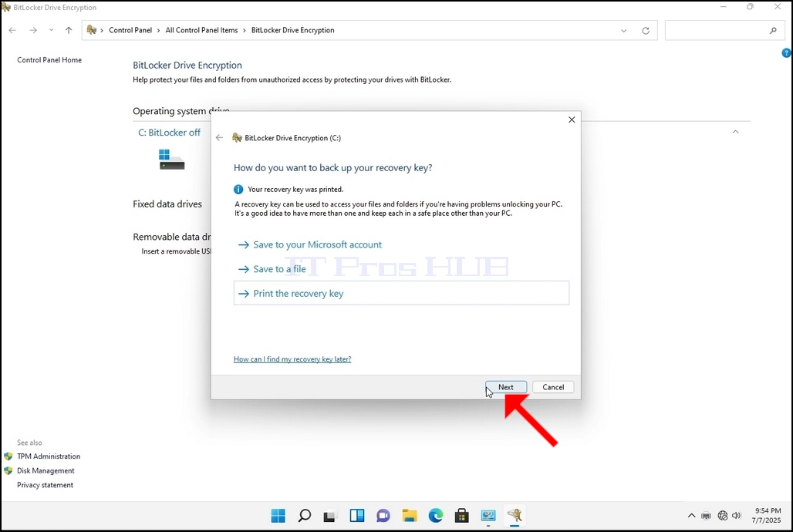This screenshot has width=793, height=532.
Task: Open taskbar Search magnifier
Action: 305,516
